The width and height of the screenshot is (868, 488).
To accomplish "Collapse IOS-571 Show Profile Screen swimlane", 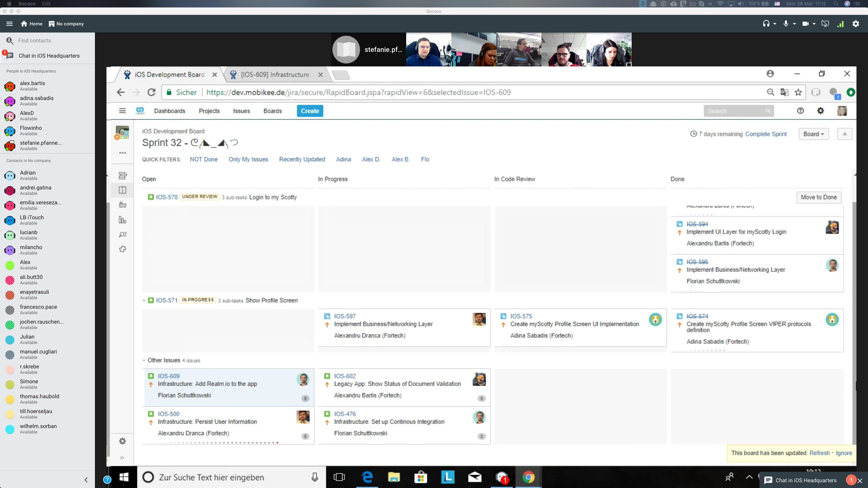I will [x=144, y=300].
